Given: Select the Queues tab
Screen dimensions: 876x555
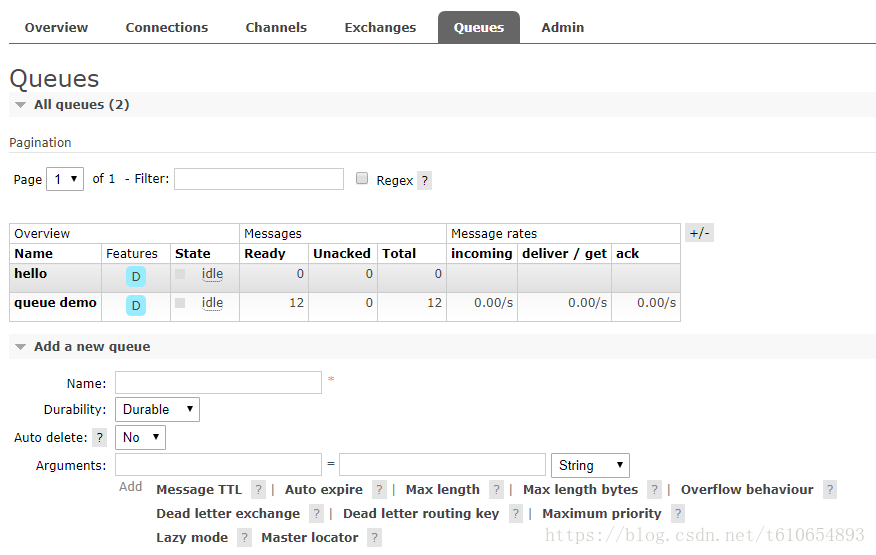Looking at the screenshot, I should click(479, 27).
